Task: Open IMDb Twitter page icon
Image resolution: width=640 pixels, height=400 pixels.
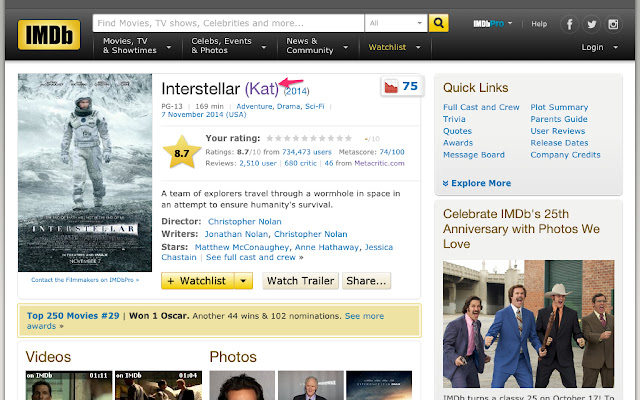Action: pos(592,24)
